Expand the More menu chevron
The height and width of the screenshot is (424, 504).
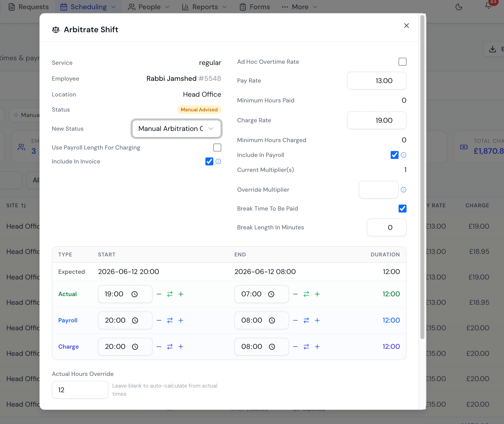tap(315, 7)
